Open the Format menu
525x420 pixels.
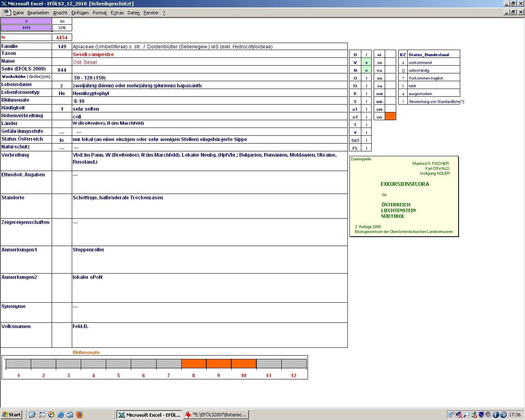click(x=100, y=13)
